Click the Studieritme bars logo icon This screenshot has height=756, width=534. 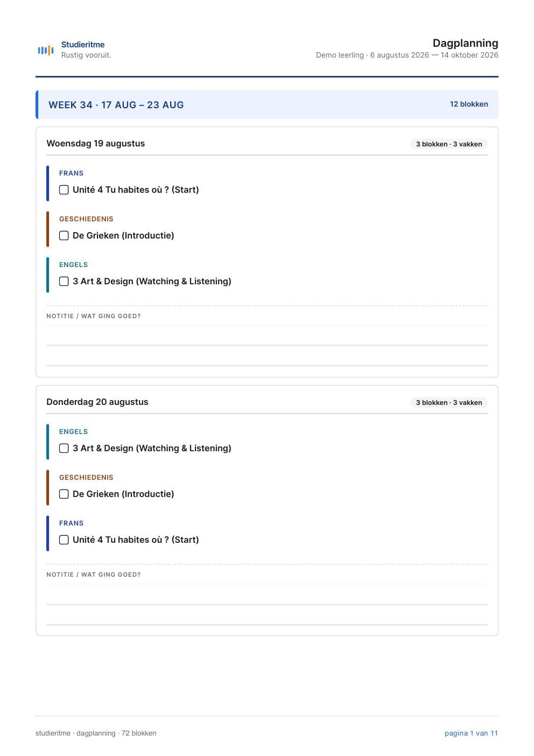tap(46, 50)
